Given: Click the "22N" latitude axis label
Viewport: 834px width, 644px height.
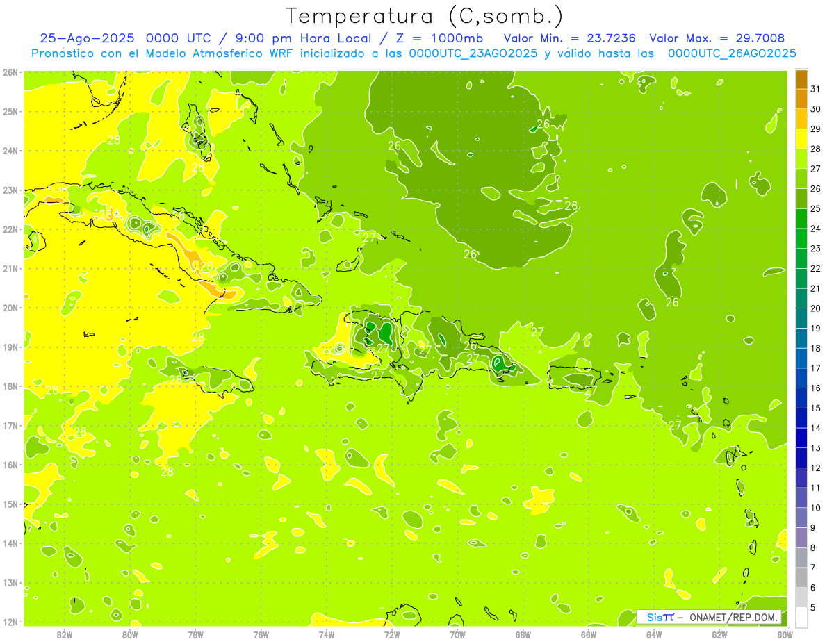Looking at the screenshot, I should click(x=10, y=229).
